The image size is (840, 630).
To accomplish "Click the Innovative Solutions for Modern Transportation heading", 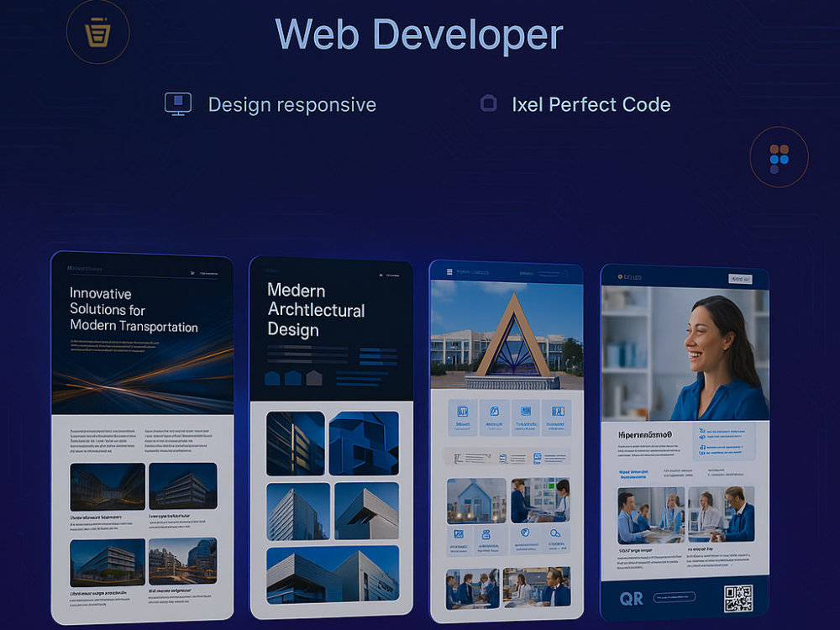I will coord(134,310).
